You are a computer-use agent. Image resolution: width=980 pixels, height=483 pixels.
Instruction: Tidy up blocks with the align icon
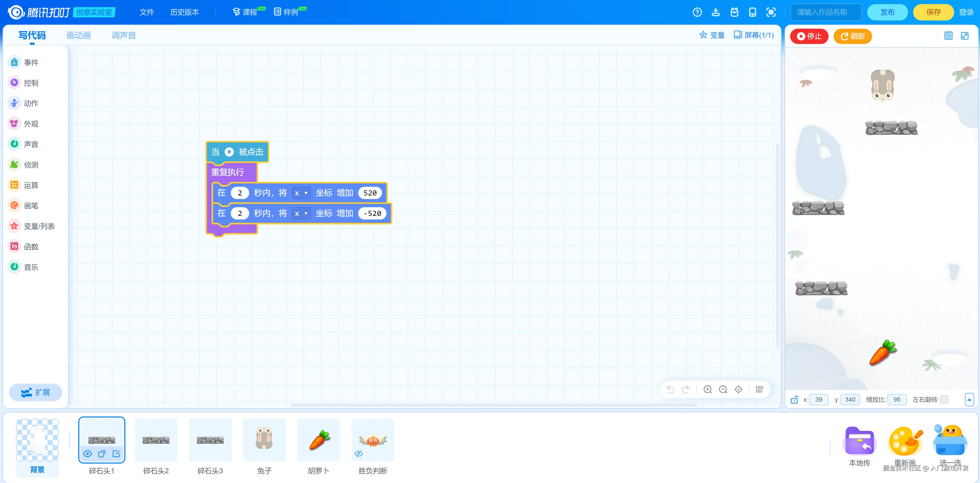[759, 389]
